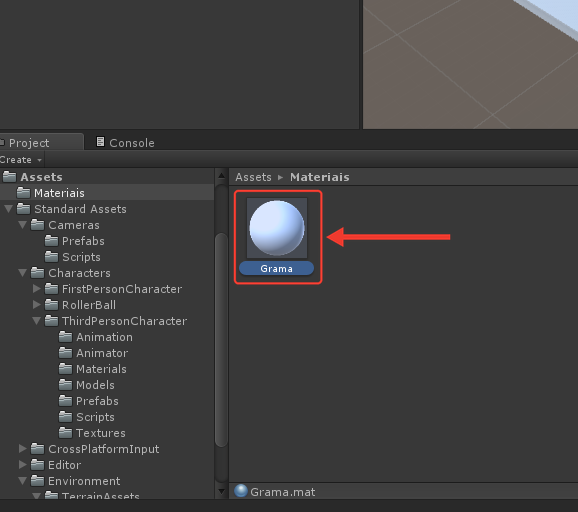The image size is (578, 512).
Task: Click the Grama asset name label
Action: pos(276,268)
